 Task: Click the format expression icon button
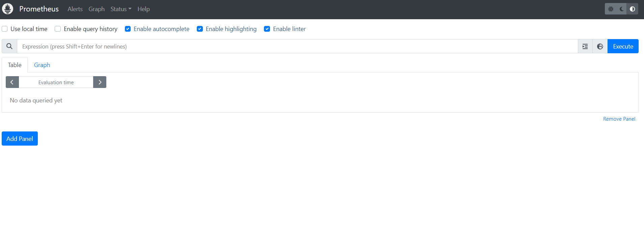click(x=585, y=46)
